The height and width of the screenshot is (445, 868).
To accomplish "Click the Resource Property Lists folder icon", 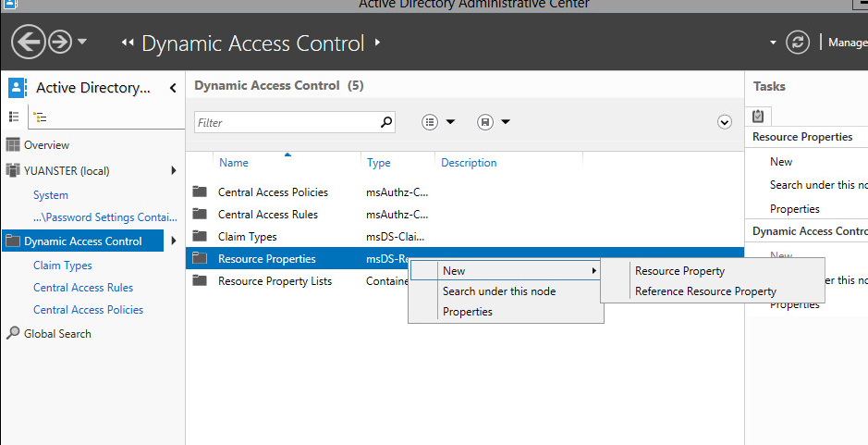I will (200, 280).
